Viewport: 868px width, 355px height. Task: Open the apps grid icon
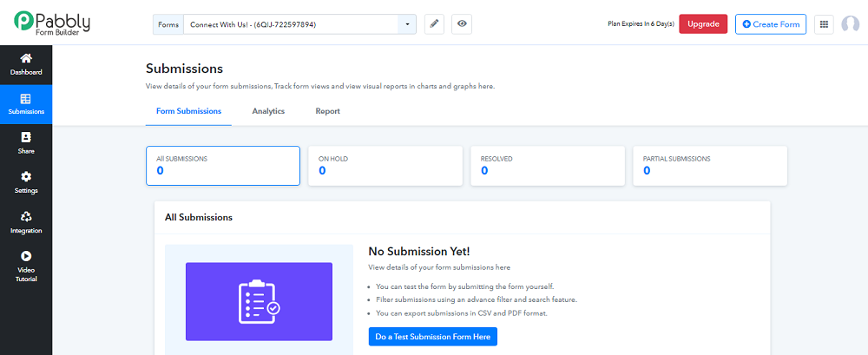point(824,24)
